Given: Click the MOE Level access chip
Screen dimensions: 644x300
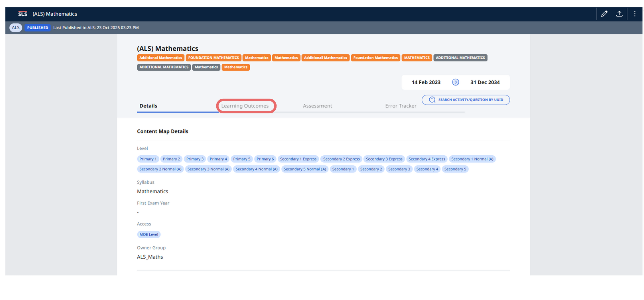Looking at the screenshot, I should coord(149,234).
